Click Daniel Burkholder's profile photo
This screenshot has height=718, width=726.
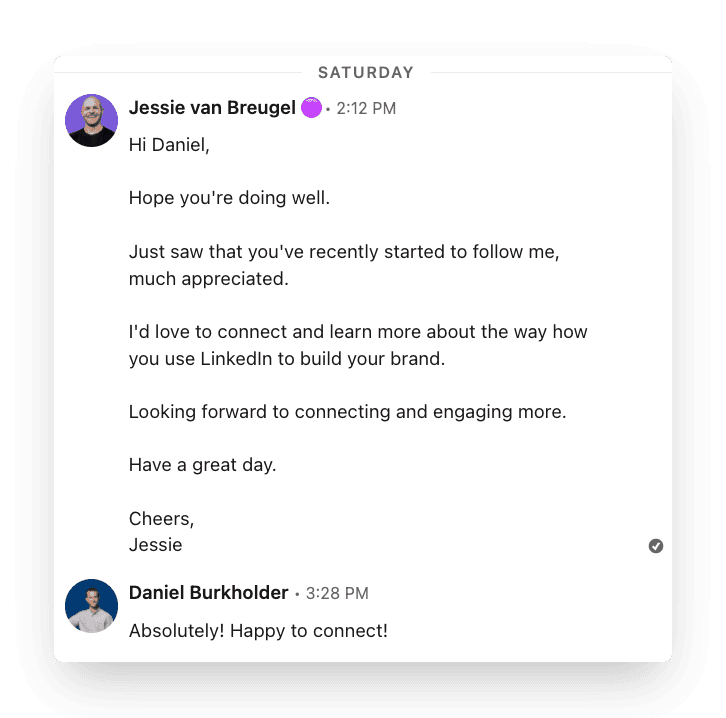coord(91,606)
